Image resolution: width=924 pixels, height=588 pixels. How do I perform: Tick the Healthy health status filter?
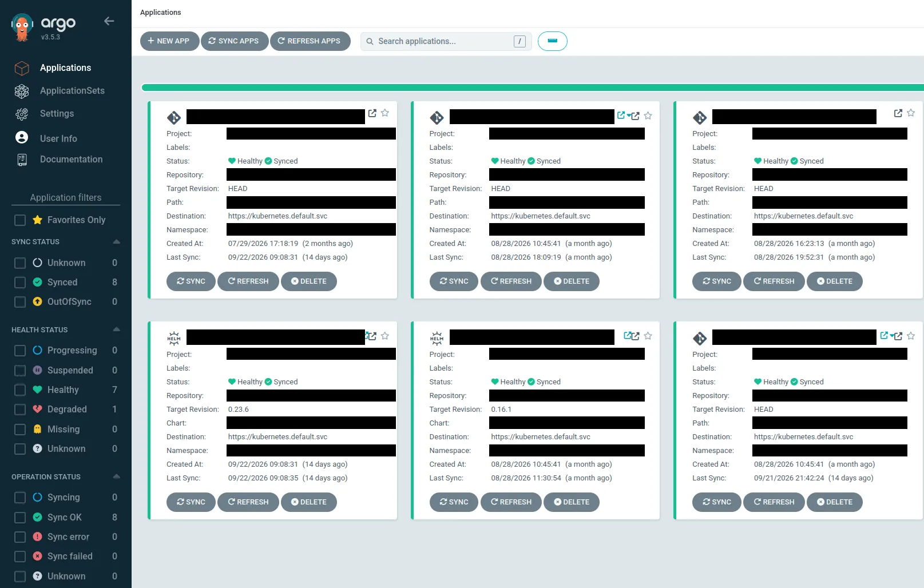click(x=20, y=390)
